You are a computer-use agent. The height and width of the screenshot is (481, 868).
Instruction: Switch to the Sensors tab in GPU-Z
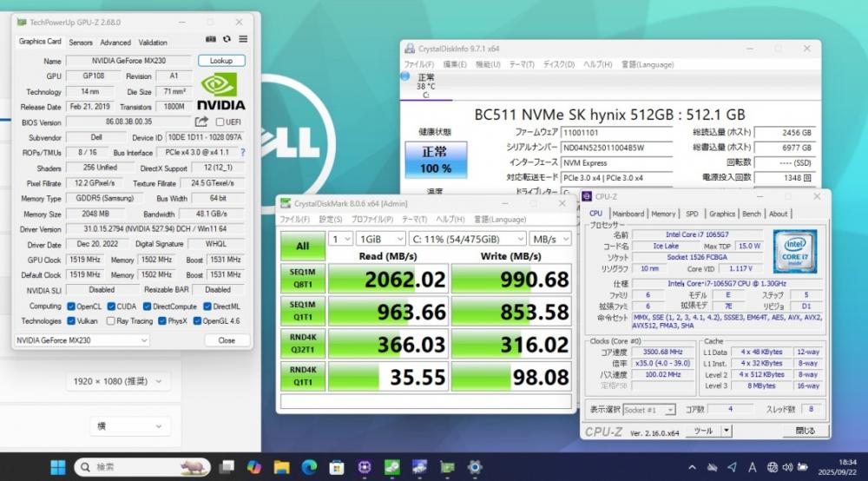pos(81,42)
